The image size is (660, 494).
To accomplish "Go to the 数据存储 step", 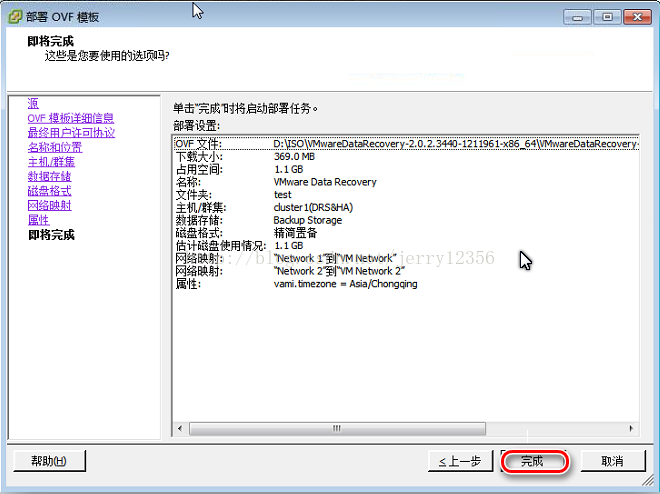I will click(x=49, y=176).
